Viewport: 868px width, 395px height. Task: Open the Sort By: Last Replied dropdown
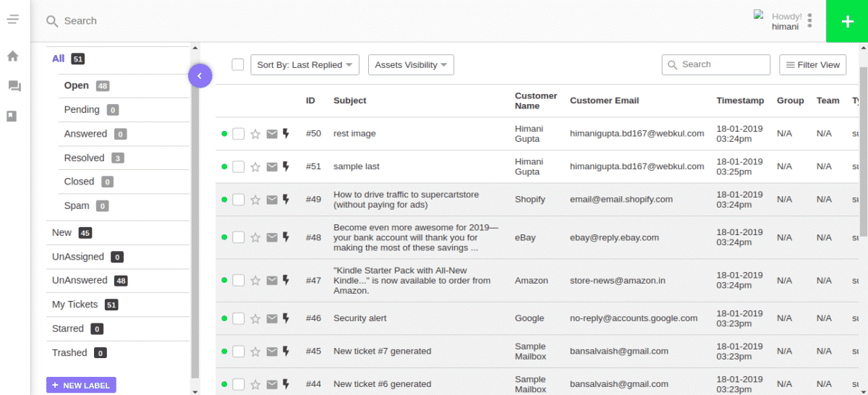[x=305, y=65]
